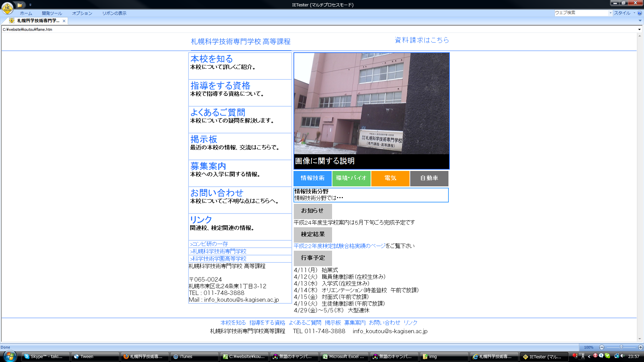Expand the ウェブ検索 dropdown arrow

point(610,13)
